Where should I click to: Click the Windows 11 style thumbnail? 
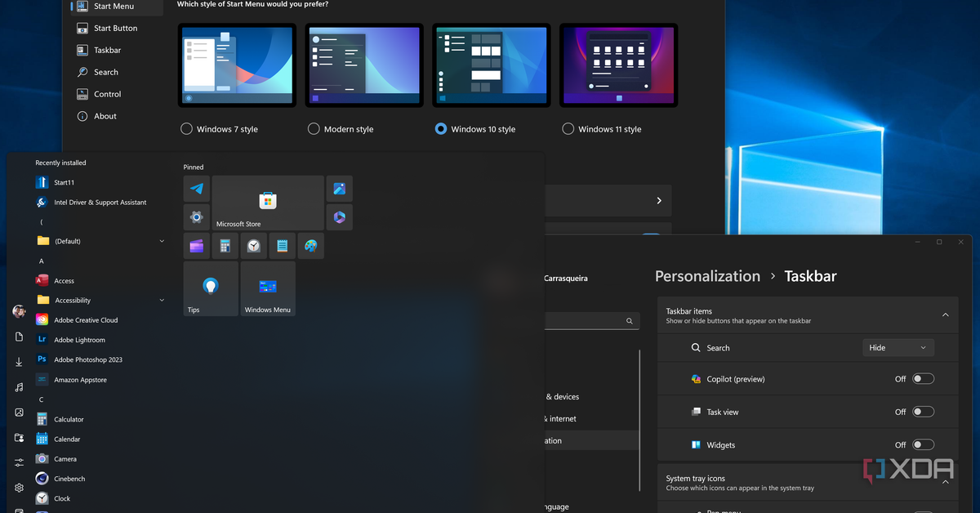tap(618, 65)
